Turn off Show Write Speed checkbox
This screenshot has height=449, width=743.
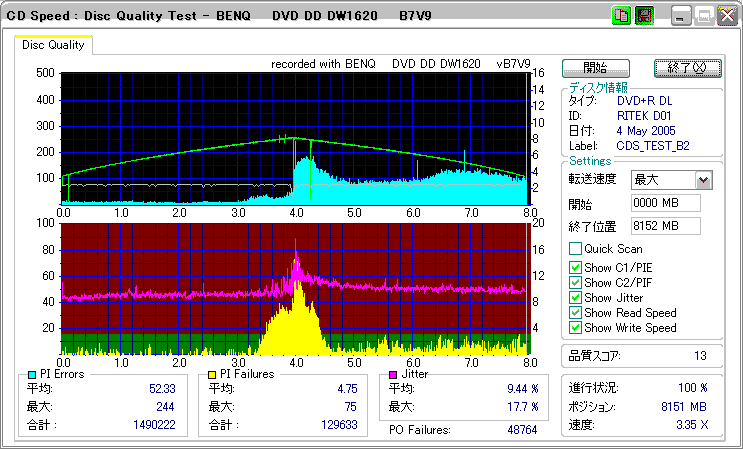point(575,328)
